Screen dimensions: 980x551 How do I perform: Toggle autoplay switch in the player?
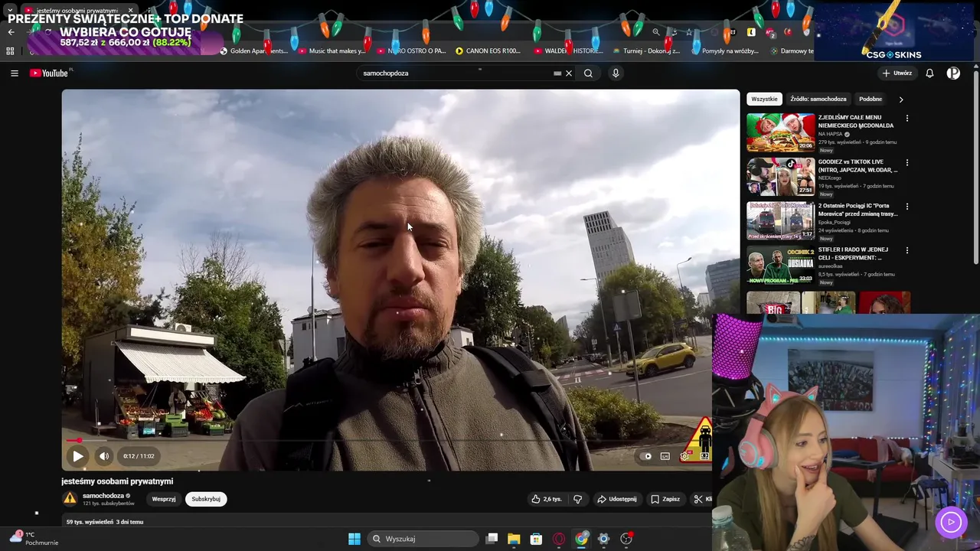647,456
